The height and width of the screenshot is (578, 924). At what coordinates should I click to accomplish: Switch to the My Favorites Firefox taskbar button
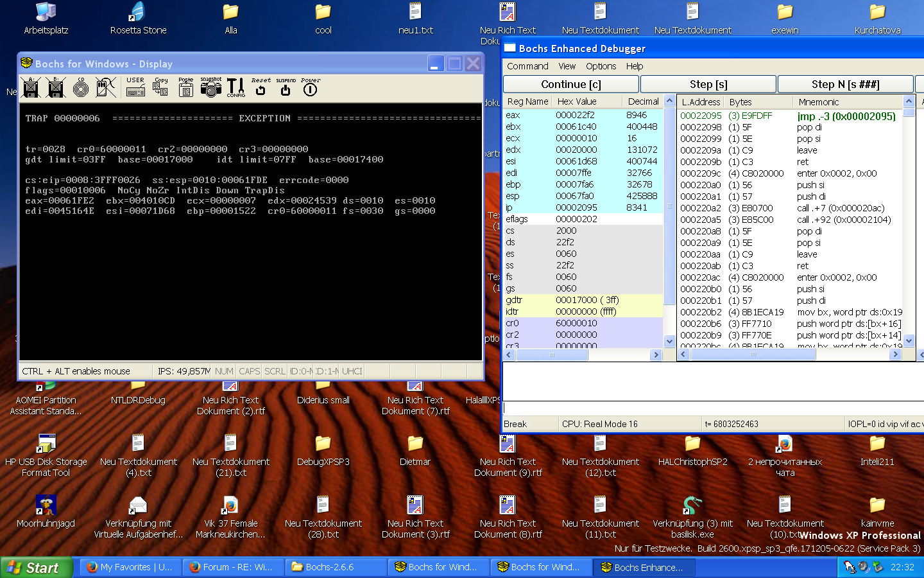coord(130,567)
